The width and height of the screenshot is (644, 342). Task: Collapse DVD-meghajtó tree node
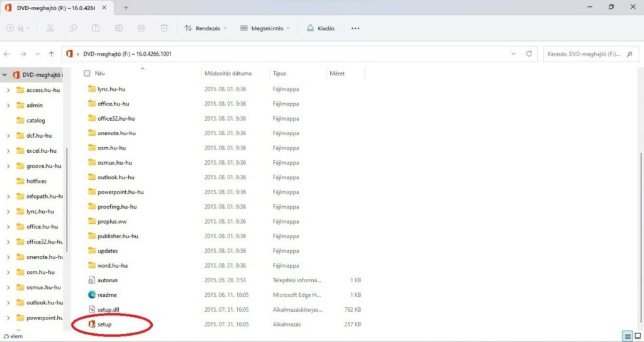pyautogui.click(x=4, y=75)
